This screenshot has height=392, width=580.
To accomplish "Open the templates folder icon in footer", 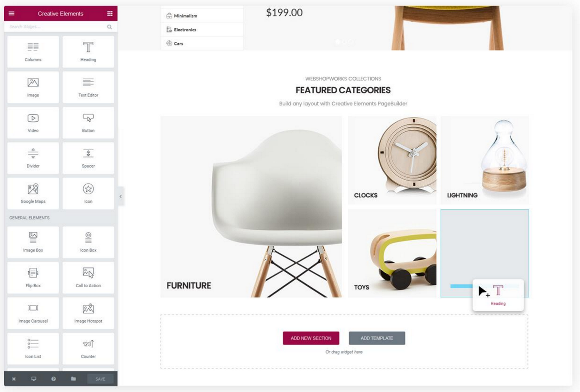I will click(x=73, y=379).
